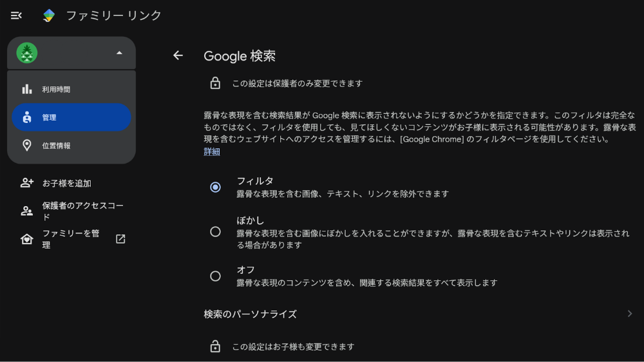Click the lock icon beside 保護者のみ変更できます
644x362 pixels.
(215, 83)
